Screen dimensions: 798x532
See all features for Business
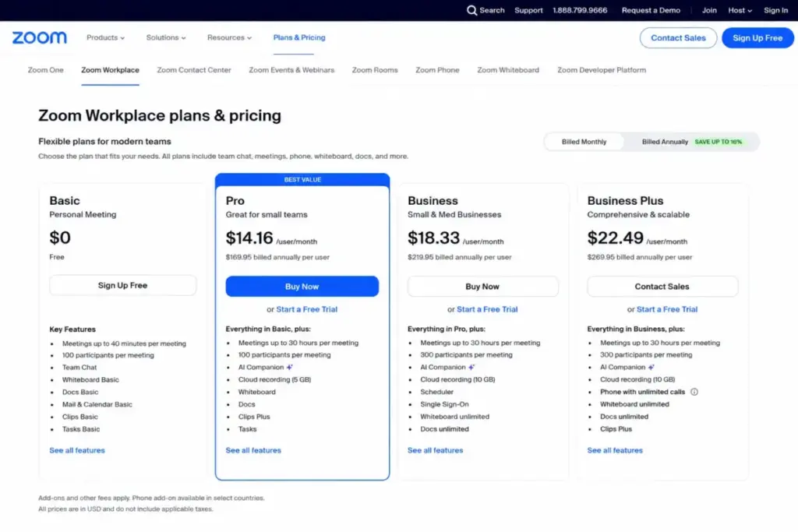point(435,450)
